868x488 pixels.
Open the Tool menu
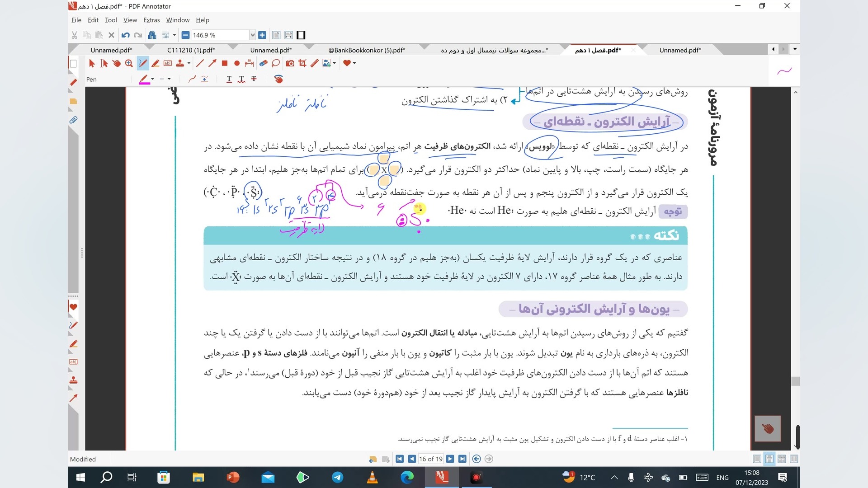pyautogui.click(x=111, y=20)
